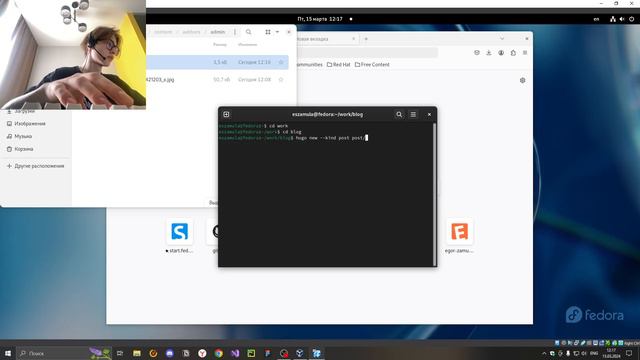640x360 pixels.
Task: Click the terminal vertical scrollbar
Action: pos(434,194)
